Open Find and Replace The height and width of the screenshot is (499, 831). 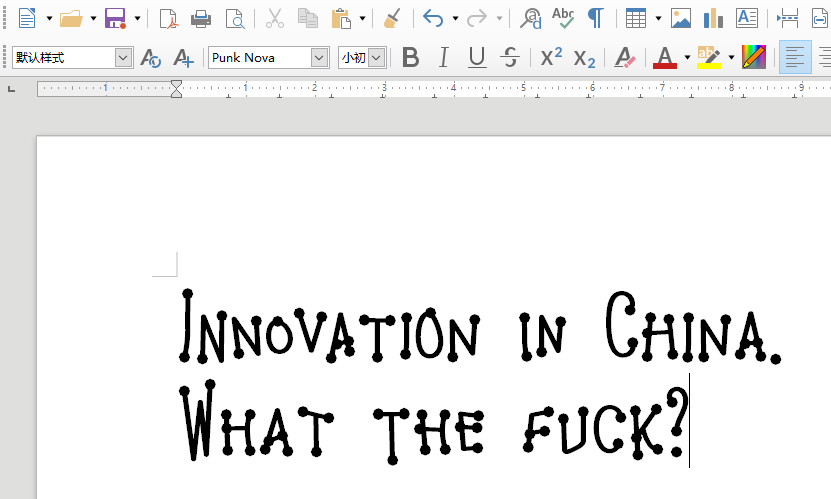click(x=531, y=18)
